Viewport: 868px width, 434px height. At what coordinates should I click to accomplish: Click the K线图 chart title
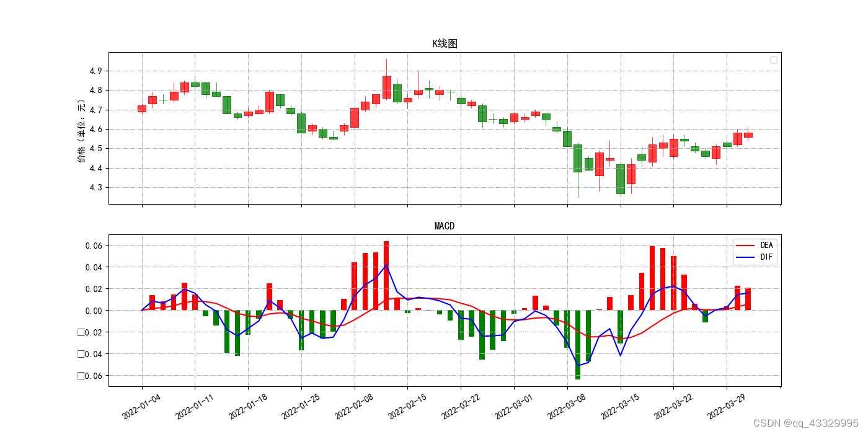(x=445, y=43)
